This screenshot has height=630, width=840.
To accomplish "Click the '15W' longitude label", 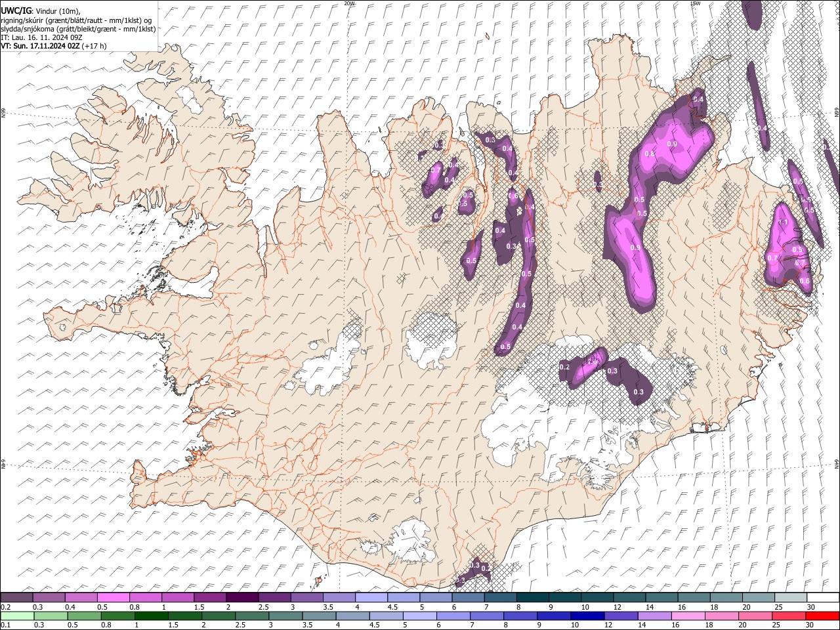I will click(x=695, y=3).
